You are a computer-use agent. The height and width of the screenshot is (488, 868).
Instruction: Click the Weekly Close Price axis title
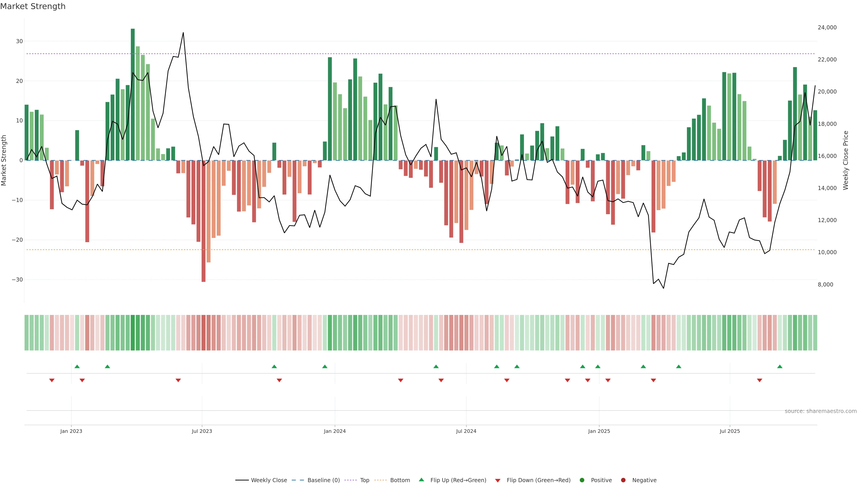[846, 160]
